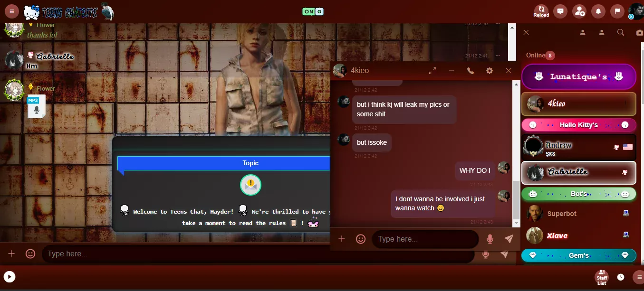Toggle the ON/O switch in header
644x291 pixels.
313,11
